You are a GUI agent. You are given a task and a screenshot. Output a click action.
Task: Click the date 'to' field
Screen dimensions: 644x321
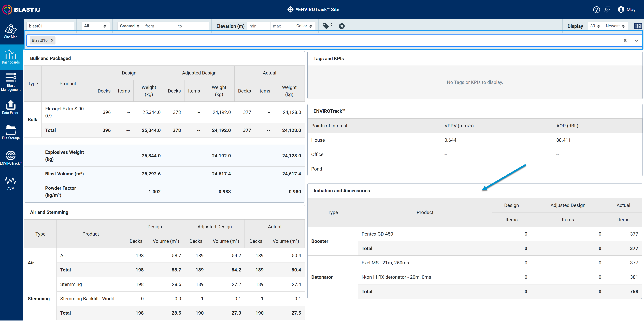(x=192, y=26)
